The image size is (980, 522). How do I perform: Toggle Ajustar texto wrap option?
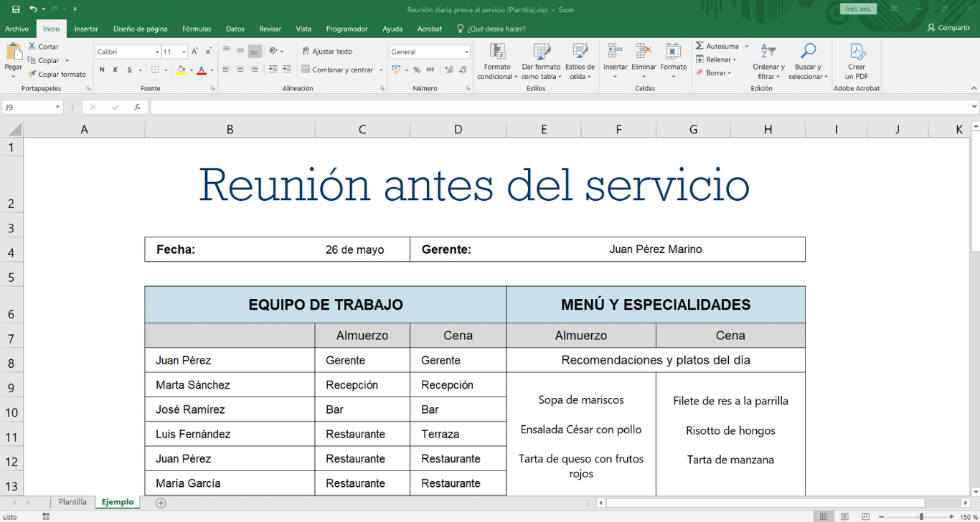coord(327,51)
